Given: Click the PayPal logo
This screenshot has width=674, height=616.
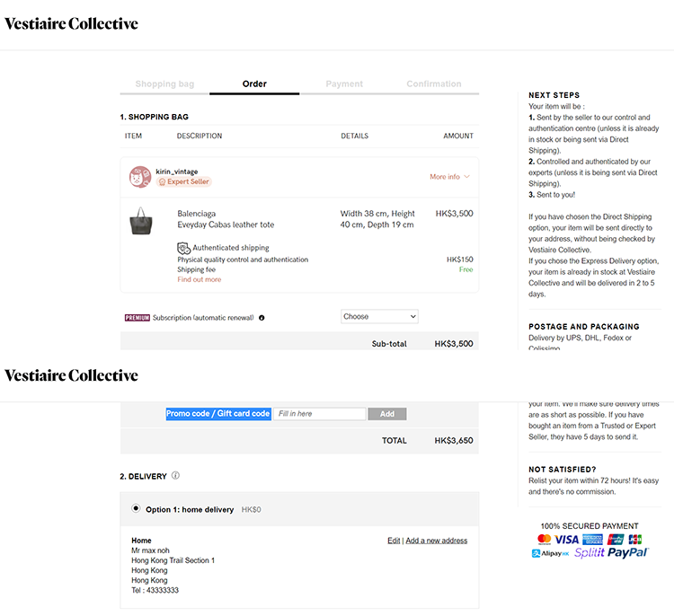Looking at the screenshot, I should pyautogui.click(x=628, y=552).
